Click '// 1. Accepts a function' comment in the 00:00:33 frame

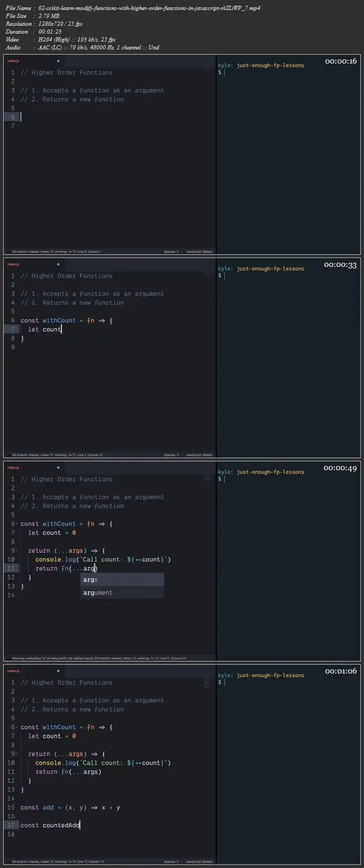93,294
